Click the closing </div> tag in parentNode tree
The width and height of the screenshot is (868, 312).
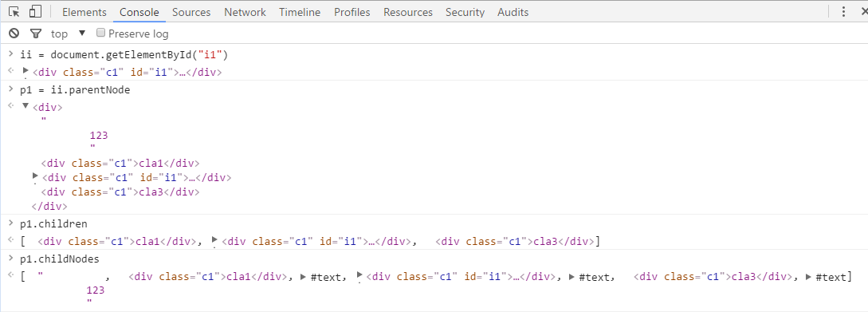[50, 206]
